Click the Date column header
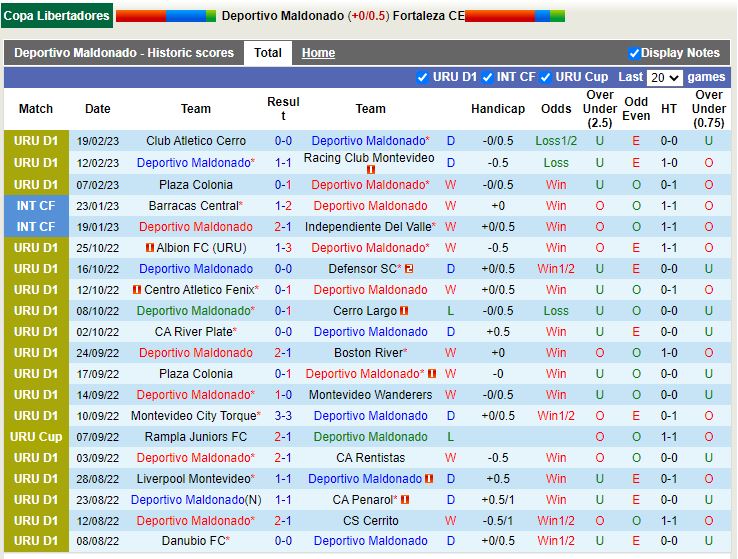The width and height of the screenshot is (738, 559). coord(98,109)
